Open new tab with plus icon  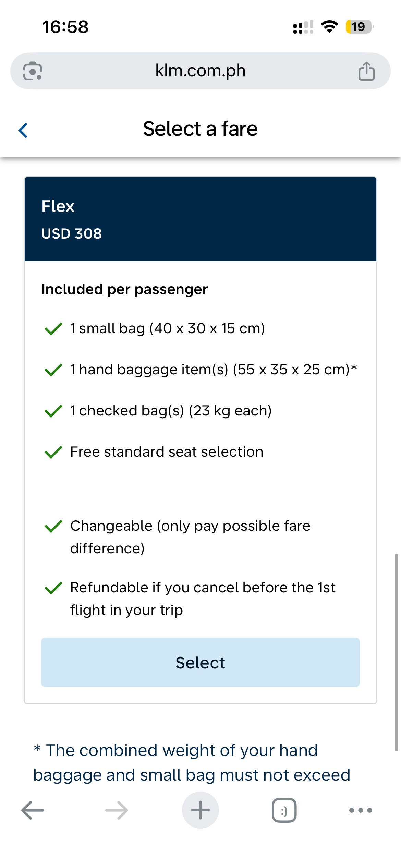200,810
